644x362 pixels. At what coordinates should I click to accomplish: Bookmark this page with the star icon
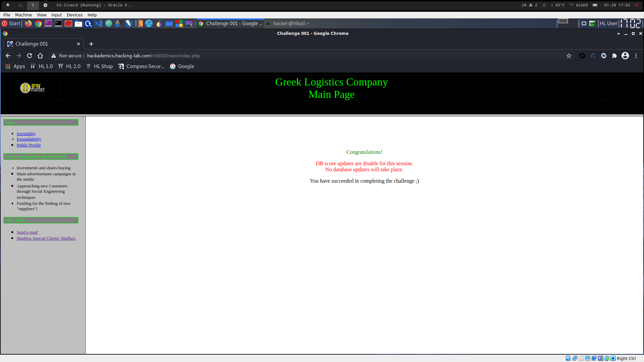coord(569,56)
